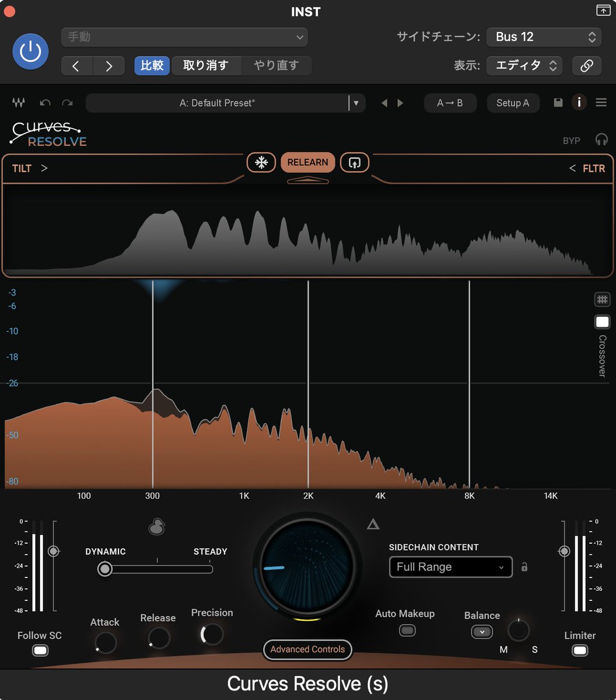The image size is (616, 700).
Task: Click the duck ducking mode icon
Action: [x=156, y=527]
